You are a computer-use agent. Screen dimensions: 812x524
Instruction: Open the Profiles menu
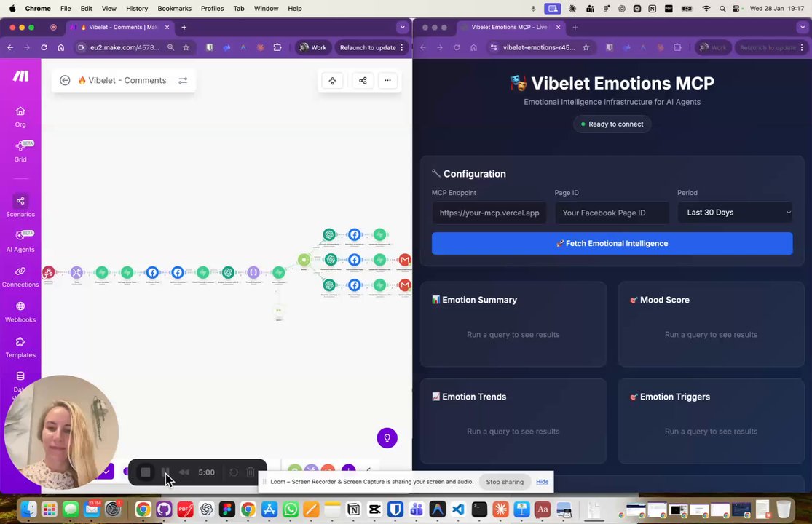[x=213, y=8]
